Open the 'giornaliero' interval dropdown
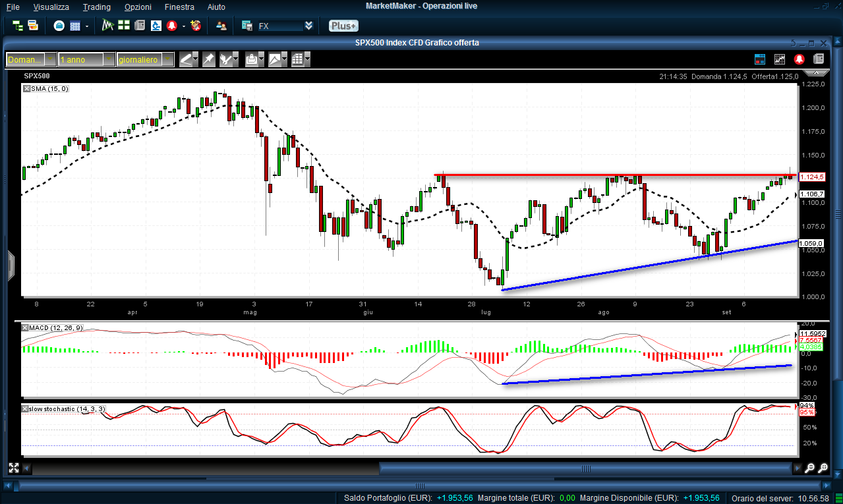This screenshot has height=504, width=843. click(168, 59)
